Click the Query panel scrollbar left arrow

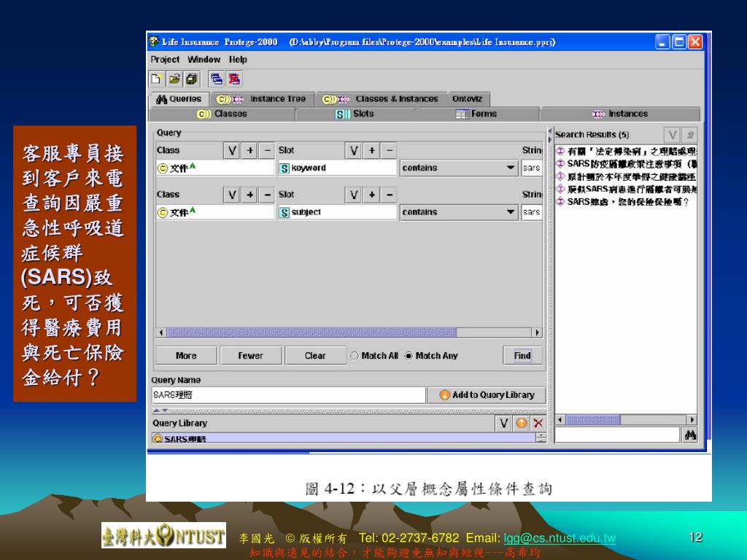click(161, 332)
